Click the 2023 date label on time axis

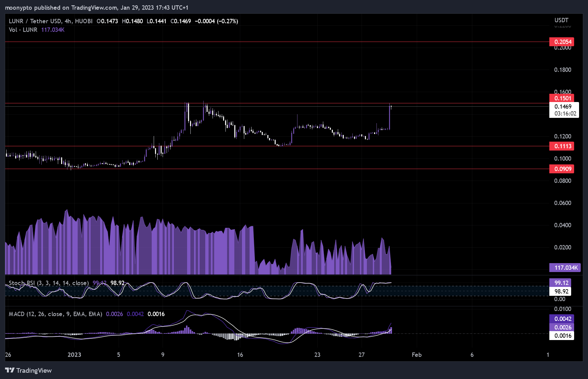(x=74, y=355)
